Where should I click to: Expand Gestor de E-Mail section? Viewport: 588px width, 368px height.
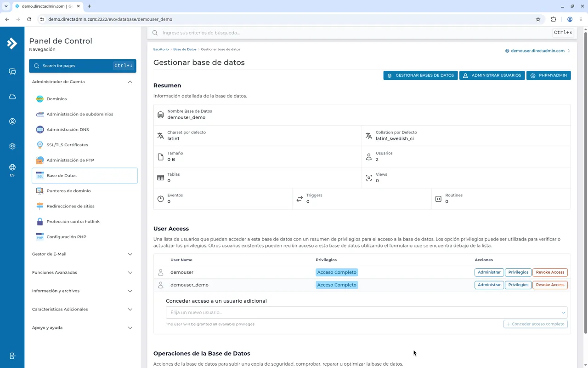83,254
